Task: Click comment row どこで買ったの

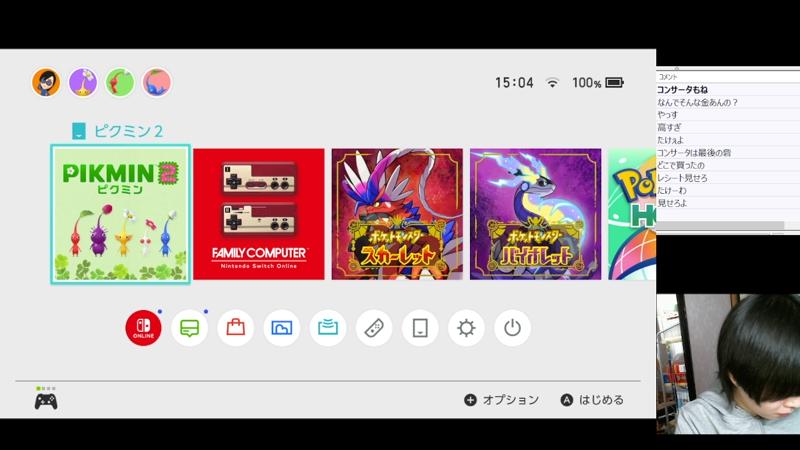Action: pyautogui.click(x=728, y=165)
